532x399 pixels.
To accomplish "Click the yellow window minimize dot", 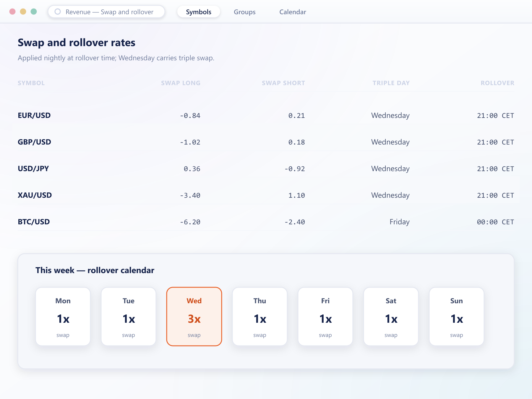I will pyautogui.click(x=23, y=12).
